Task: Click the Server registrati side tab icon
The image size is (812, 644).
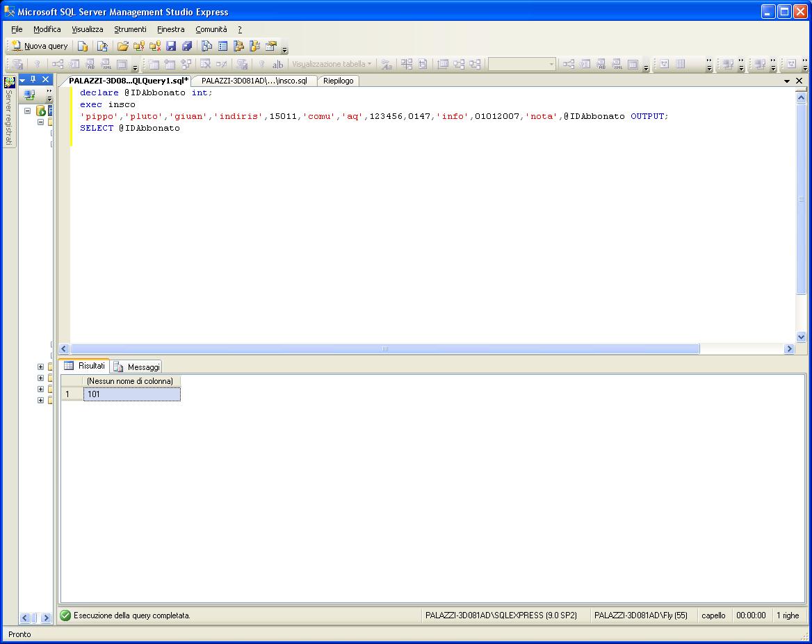Action: tap(9, 82)
